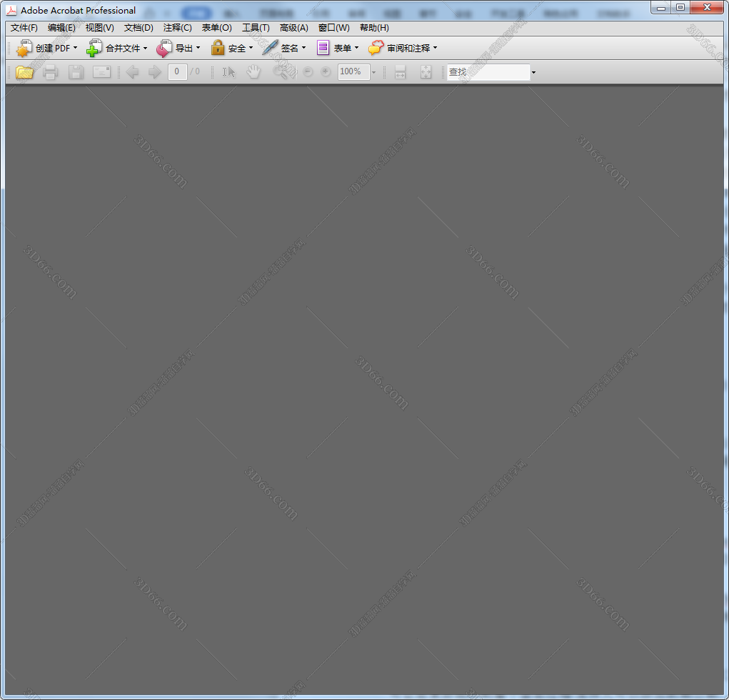This screenshot has width=729, height=700.
Task: Open the 导出 dropdown arrow
Action: [199, 47]
